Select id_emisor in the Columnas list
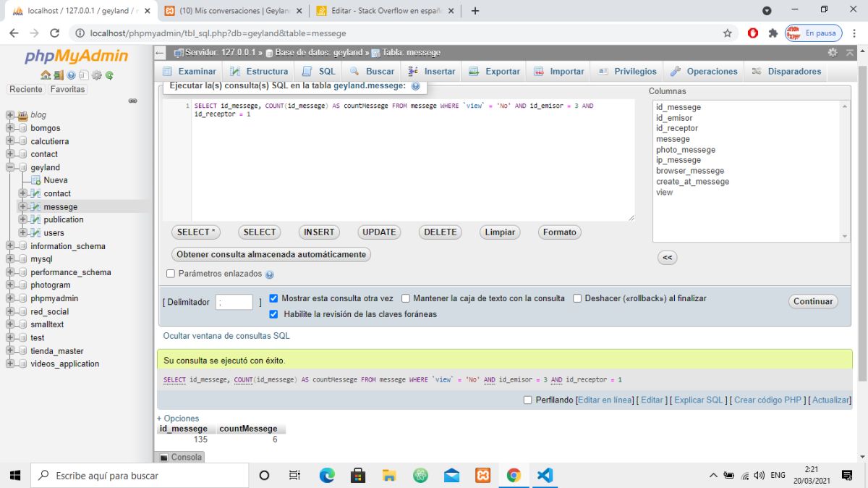Screen dimensions: 868x488 pyautogui.click(x=674, y=118)
